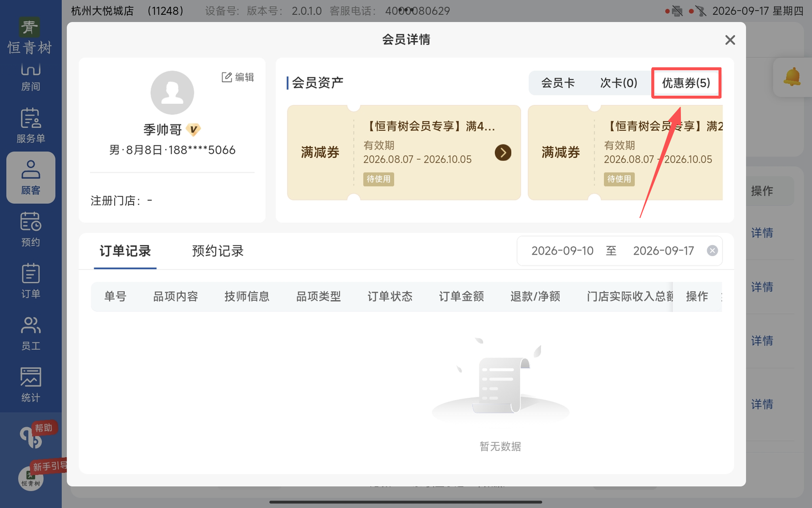Viewport: 812px width, 508px height.
Task: Set the start date 2026-09-10
Action: tap(562, 251)
